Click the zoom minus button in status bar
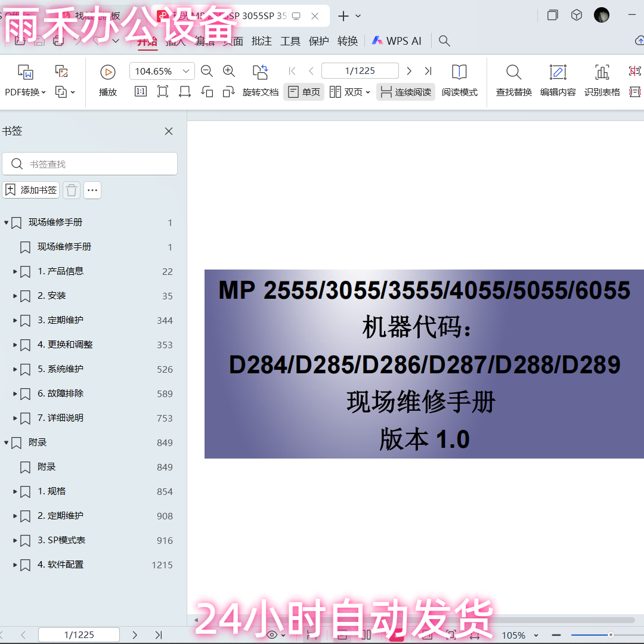 click(556, 635)
